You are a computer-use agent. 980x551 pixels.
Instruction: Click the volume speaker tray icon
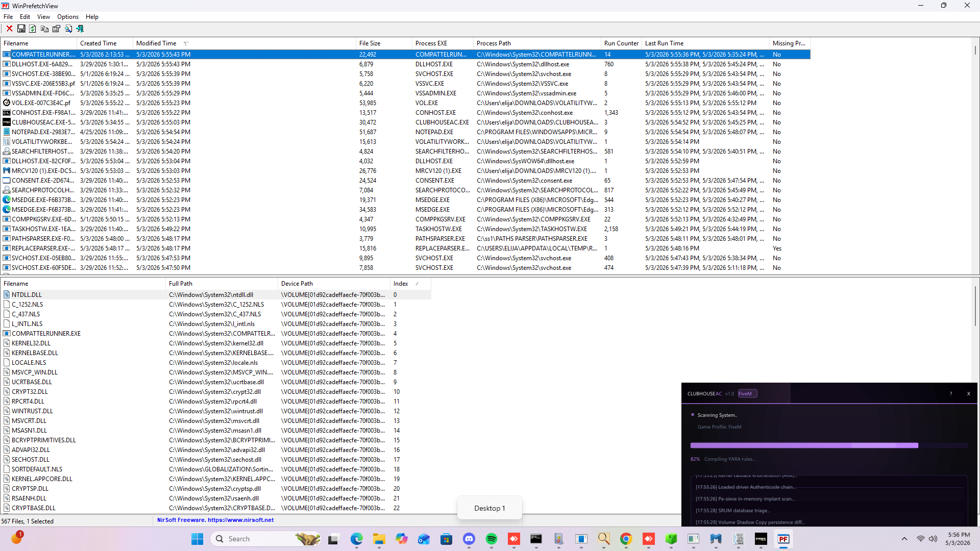pos(933,539)
